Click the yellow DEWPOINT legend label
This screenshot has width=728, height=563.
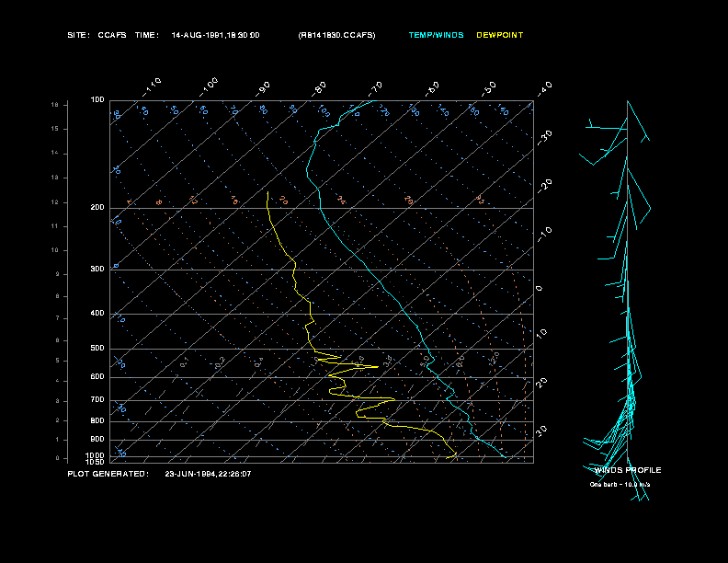pyautogui.click(x=499, y=35)
